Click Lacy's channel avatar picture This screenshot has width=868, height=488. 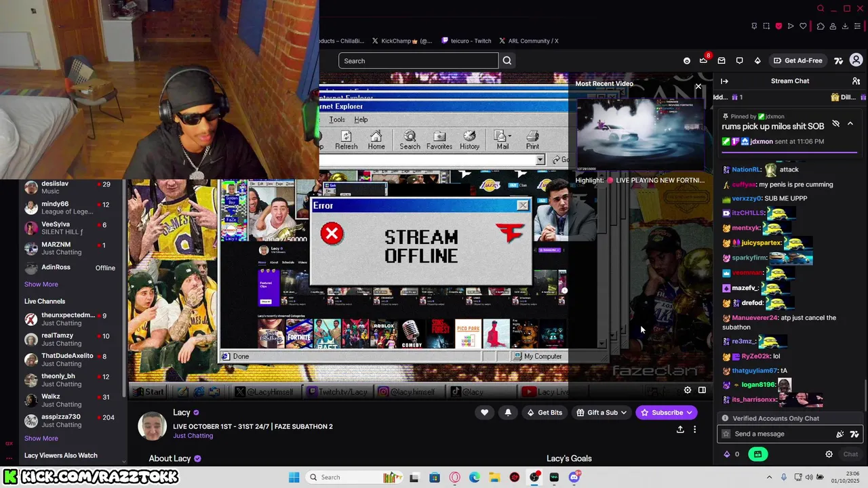pos(152,426)
